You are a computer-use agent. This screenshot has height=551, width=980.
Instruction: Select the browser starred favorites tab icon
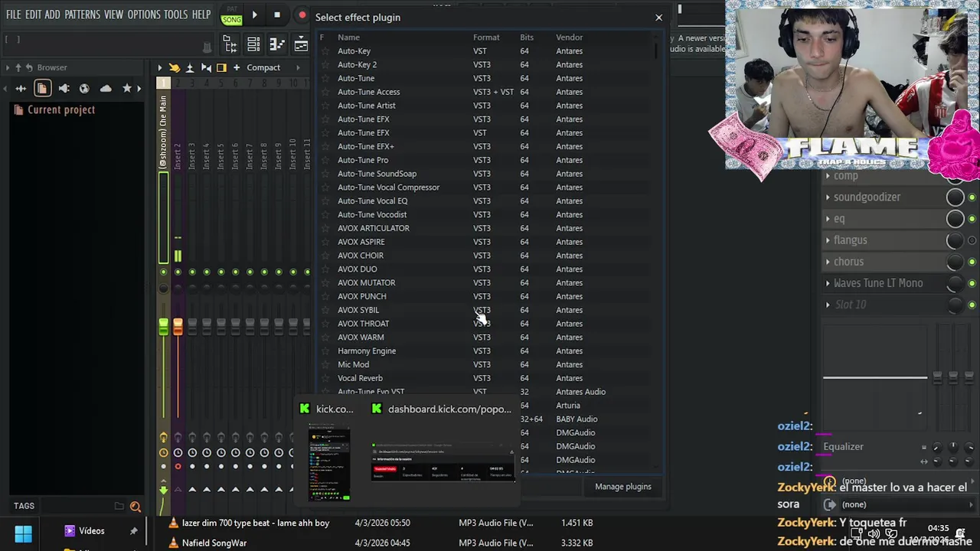(127, 89)
